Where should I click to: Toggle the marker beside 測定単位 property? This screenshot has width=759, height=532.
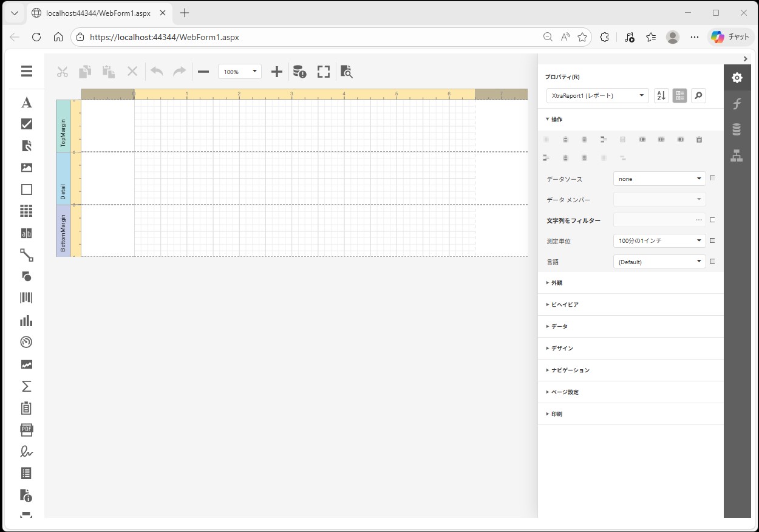coord(712,240)
